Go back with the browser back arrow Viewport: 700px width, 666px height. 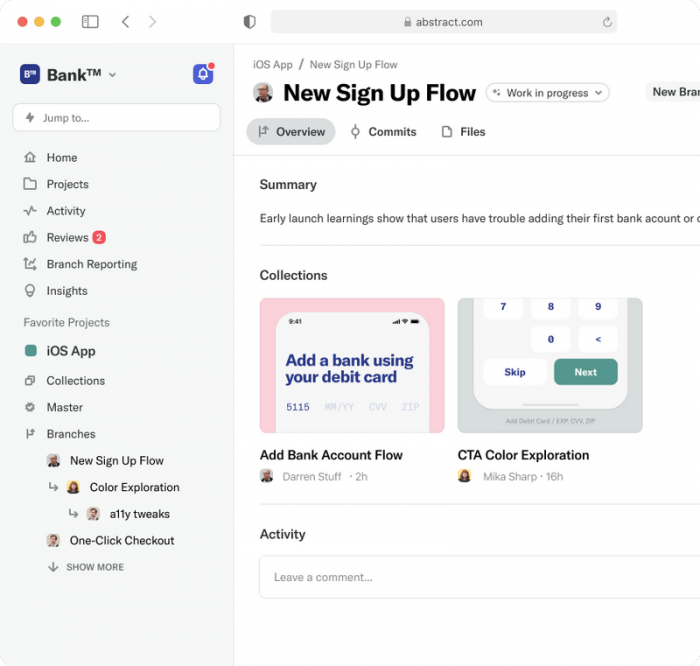[125, 21]
